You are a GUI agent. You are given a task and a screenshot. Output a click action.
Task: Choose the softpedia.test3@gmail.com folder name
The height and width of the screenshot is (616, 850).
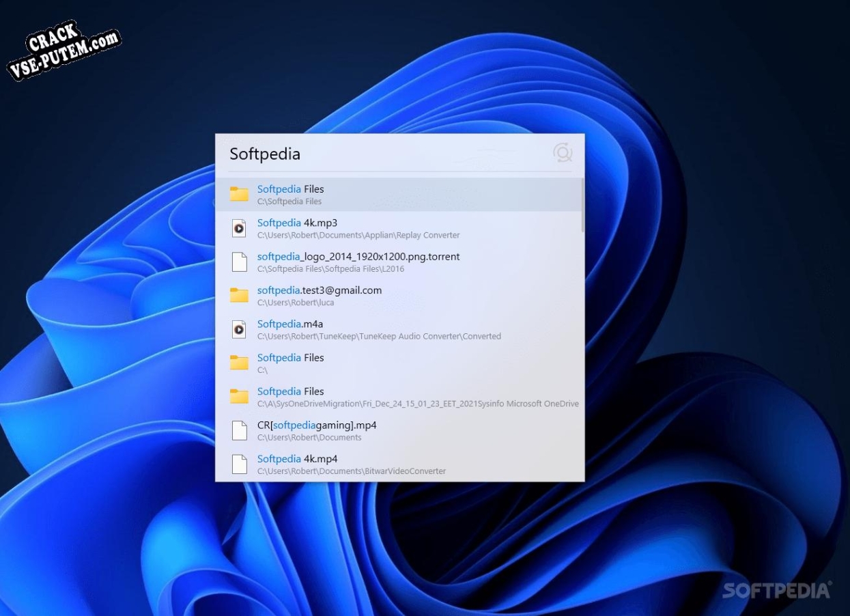tap(319, 290)
